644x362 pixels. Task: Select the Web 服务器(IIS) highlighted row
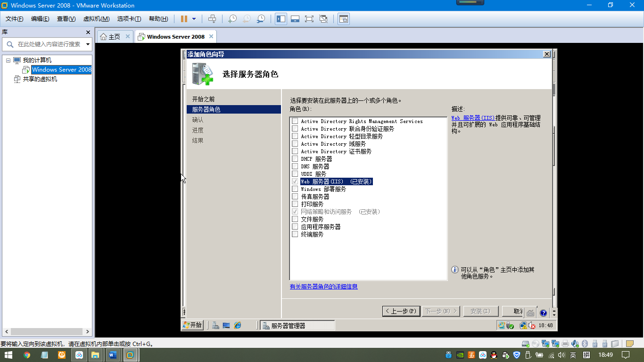(x=337, y=181)
